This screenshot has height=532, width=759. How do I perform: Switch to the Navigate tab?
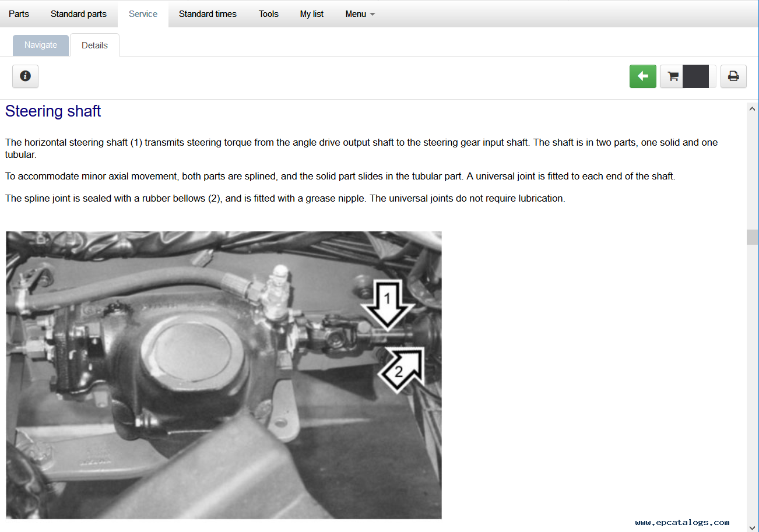point(41,45)
